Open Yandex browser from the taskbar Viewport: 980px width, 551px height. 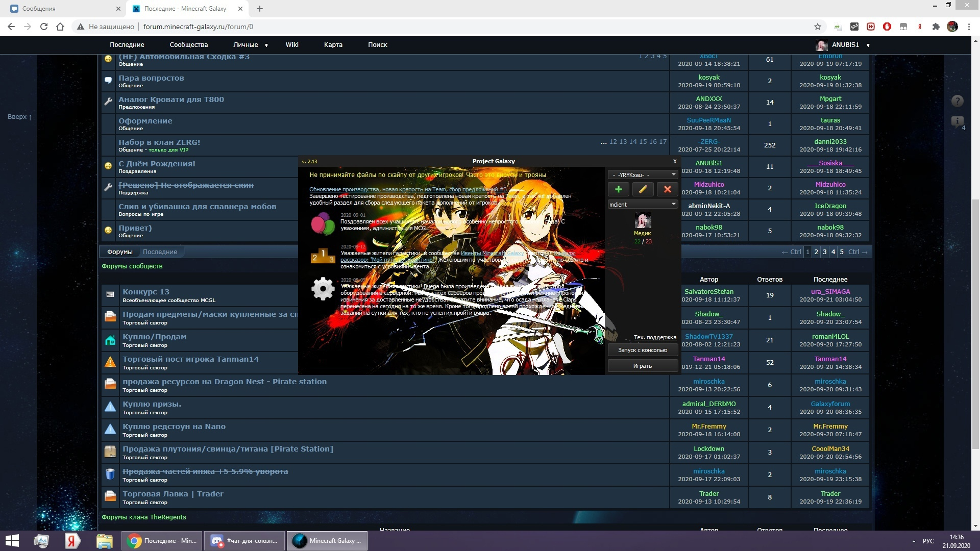[x=72, y=541]
